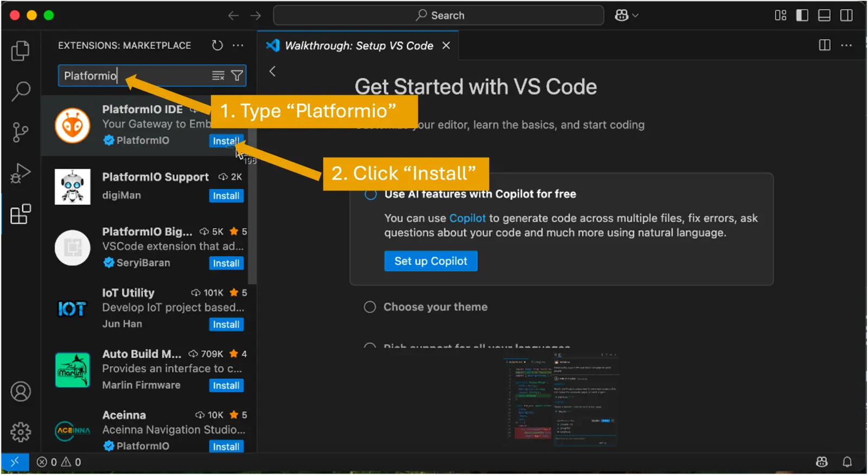Click the walkthrough preview thumbnail image

(x=561, y=401)
